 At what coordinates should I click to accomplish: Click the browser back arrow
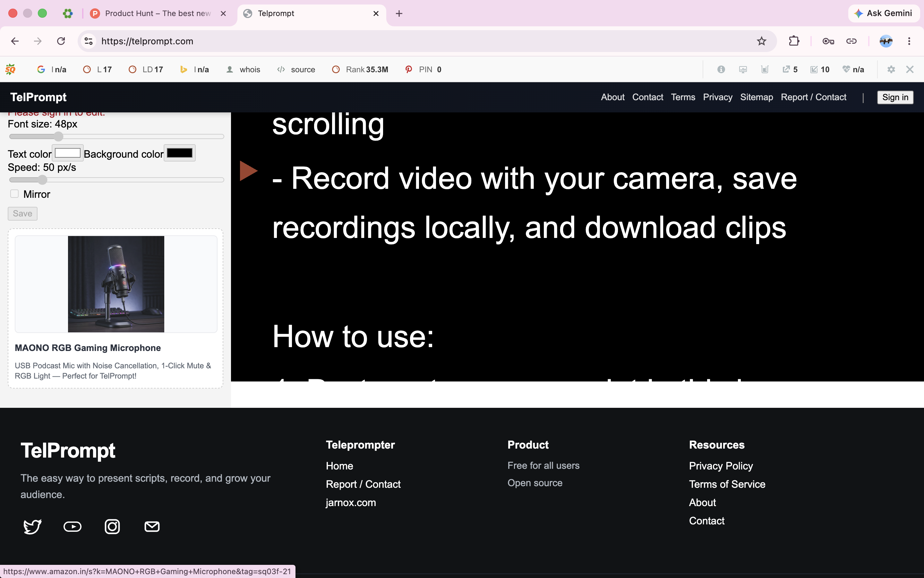(15, 41)
